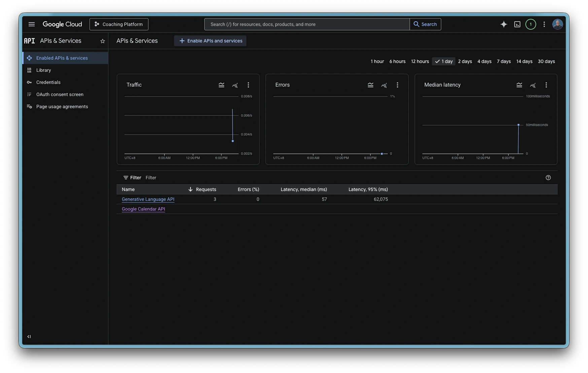Screen dimensions: 588x373
Task: Toggle legend on the Traffic chart
Action: (x=221, y=85)
